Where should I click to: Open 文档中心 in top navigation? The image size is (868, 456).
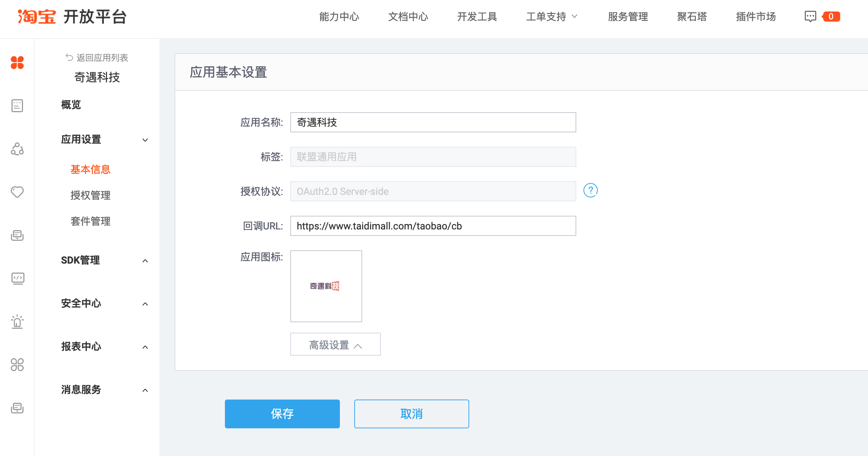click(x=408, y=17)
